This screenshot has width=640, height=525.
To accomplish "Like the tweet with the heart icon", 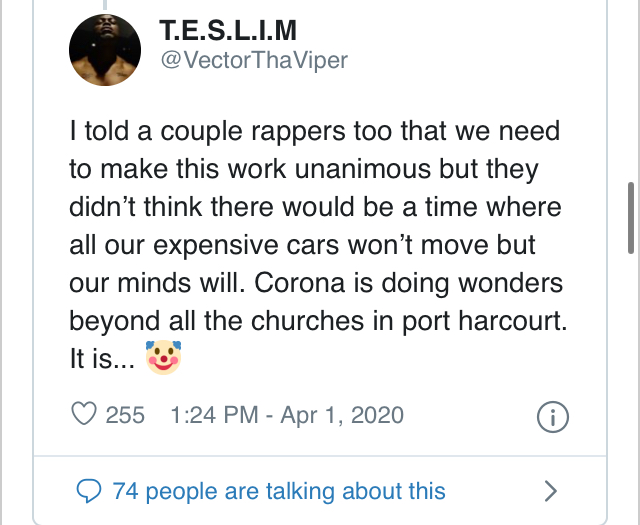I will pyautogui.click(x=85, y=414).
